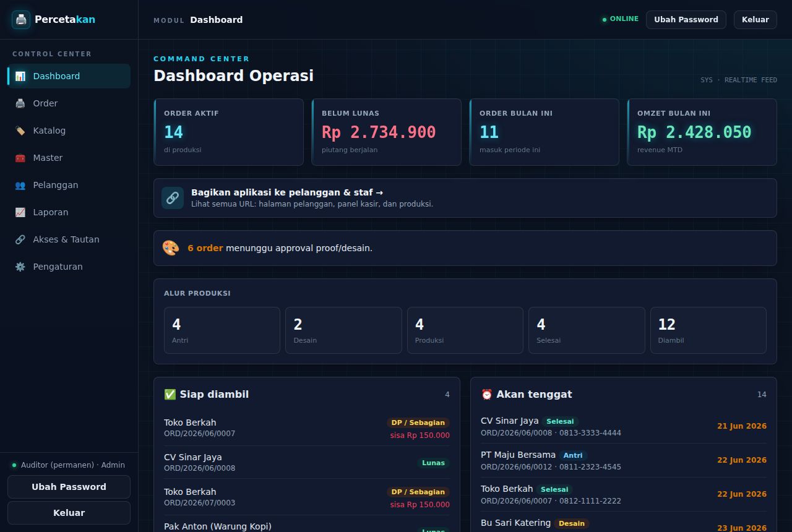Viewport: 792px width, 532px height.
Task: Open the Master section
Action: [69, 158]
